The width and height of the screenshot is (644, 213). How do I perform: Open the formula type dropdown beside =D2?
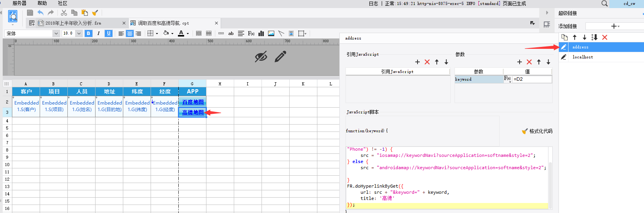coord(508,79)
